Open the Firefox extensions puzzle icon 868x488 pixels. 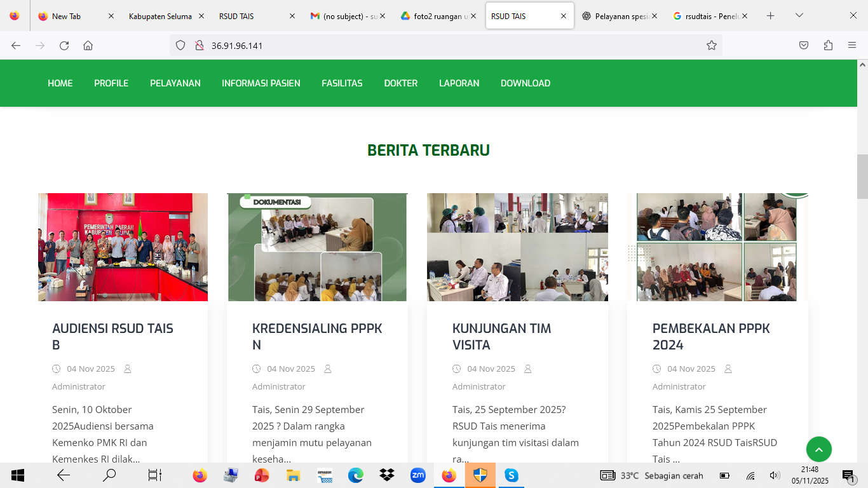tap(828, 46)
